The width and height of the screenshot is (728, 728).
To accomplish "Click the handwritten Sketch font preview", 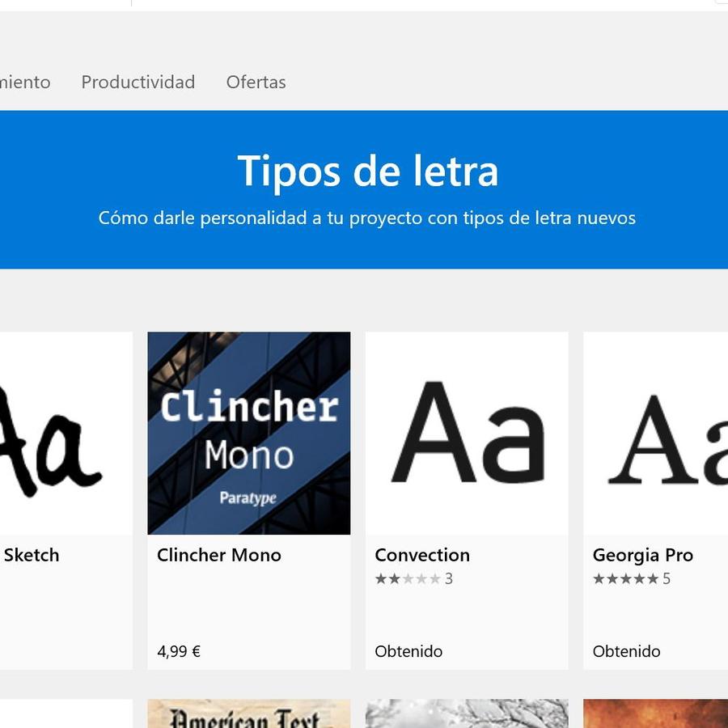I will tap(65, 433).
